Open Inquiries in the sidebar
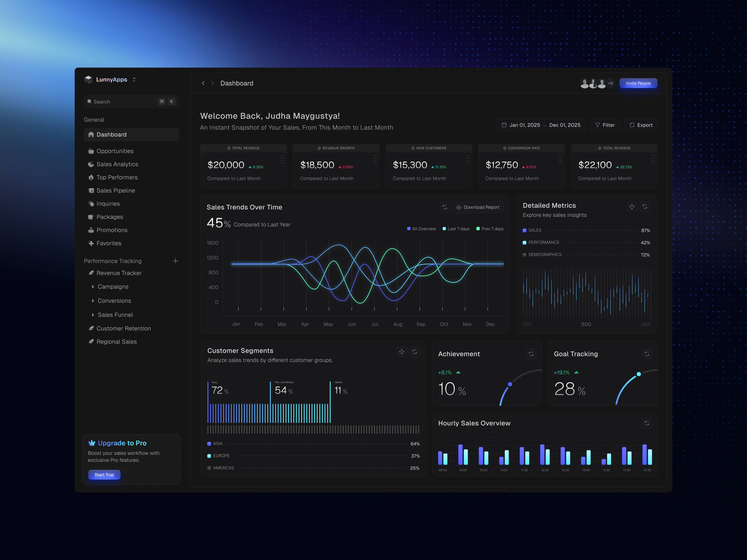Screen dimensions: 747x560 (108, 203)
